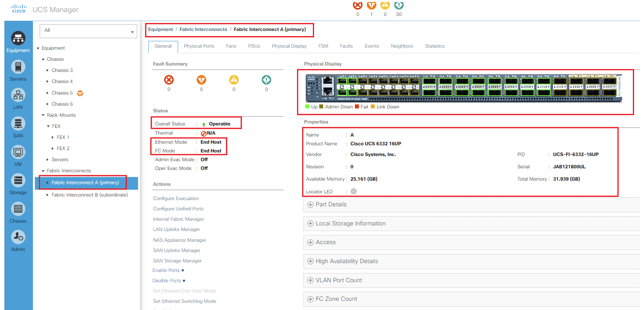Image resolution: width=644 pixels, height=310 pixels.
Task: Collapse the Equipment tree node
Action: coord(38,48)
